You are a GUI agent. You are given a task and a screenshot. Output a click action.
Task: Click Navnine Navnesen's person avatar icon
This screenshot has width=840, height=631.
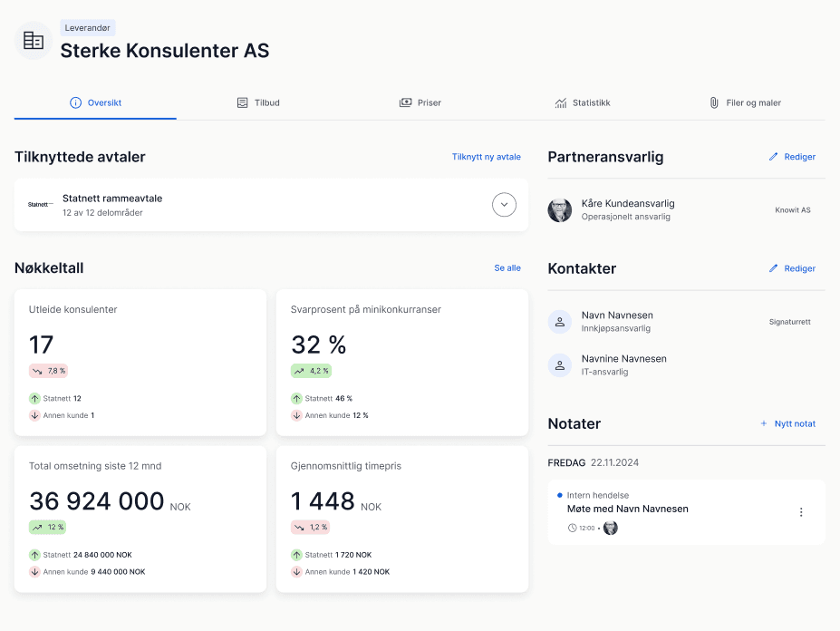[x=560, y=365]
